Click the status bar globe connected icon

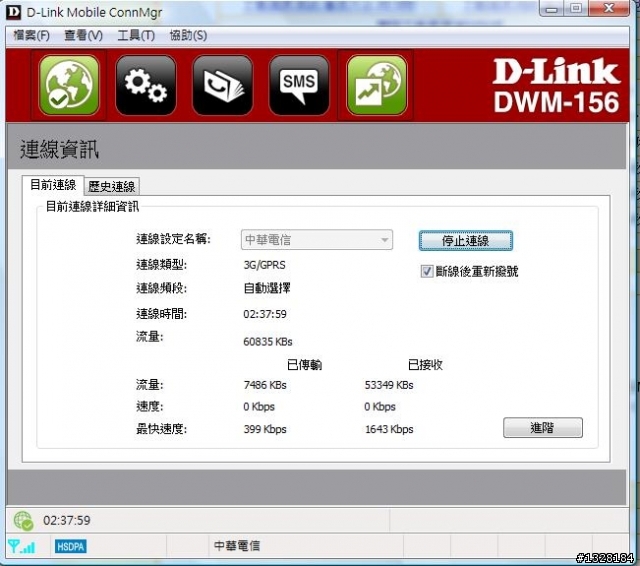23,521
